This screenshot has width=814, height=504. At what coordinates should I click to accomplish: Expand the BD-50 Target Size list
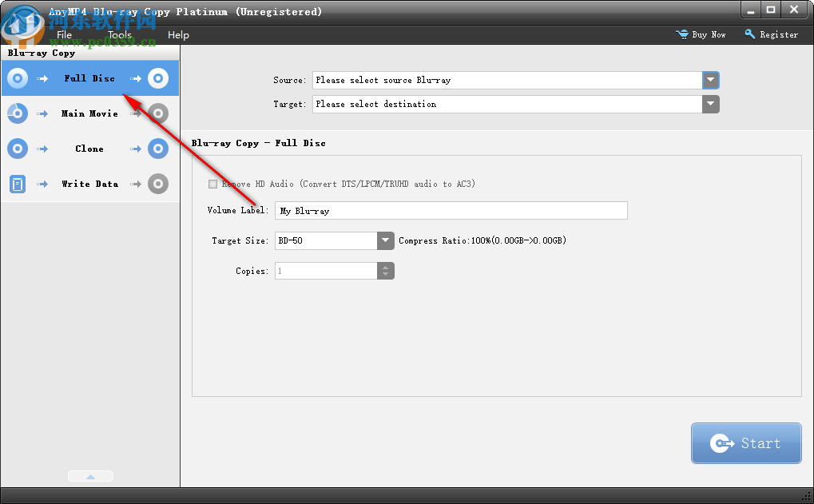coord(386,240)
